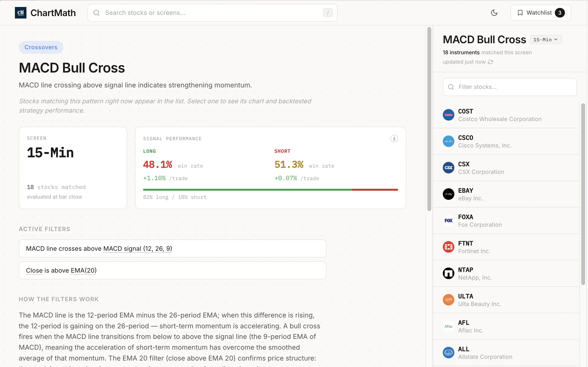Select the Cisco Systems logo icon
Viewport: 588px width, 367px height.
tap(448, 141)
